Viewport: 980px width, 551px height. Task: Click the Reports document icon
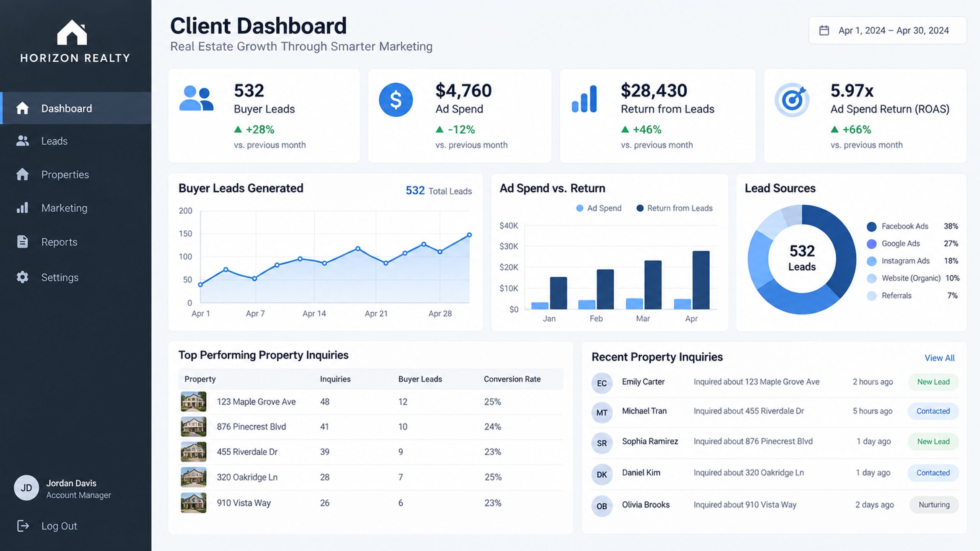[22, 242]
